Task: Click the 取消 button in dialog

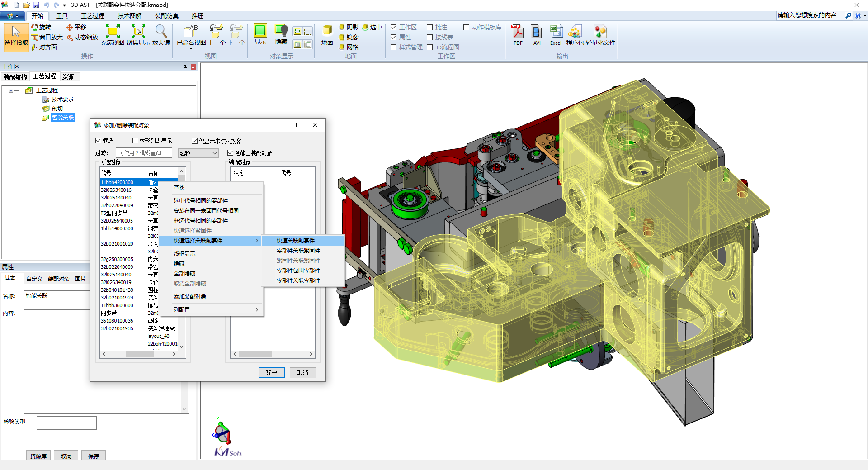Action: click(302, 373)
